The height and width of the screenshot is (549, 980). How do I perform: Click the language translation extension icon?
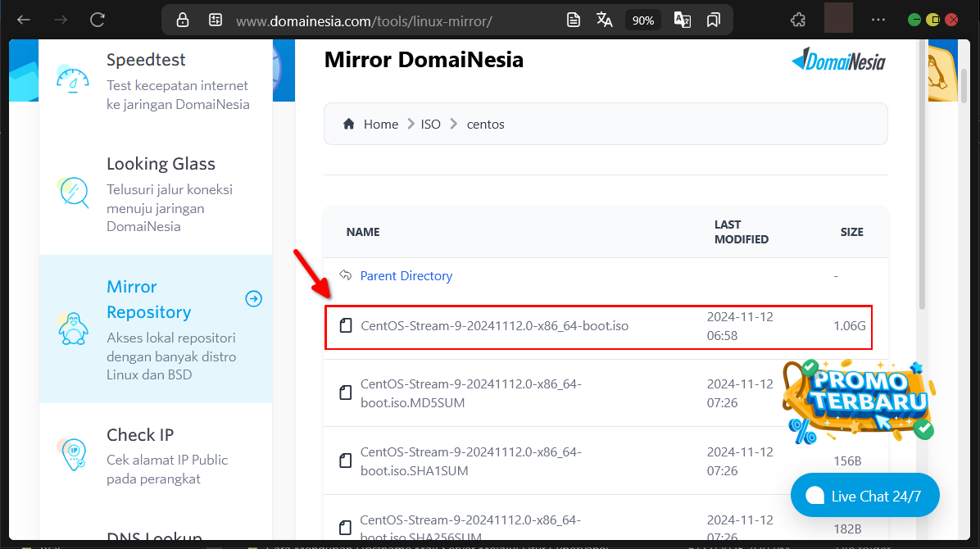coord(683,20)
